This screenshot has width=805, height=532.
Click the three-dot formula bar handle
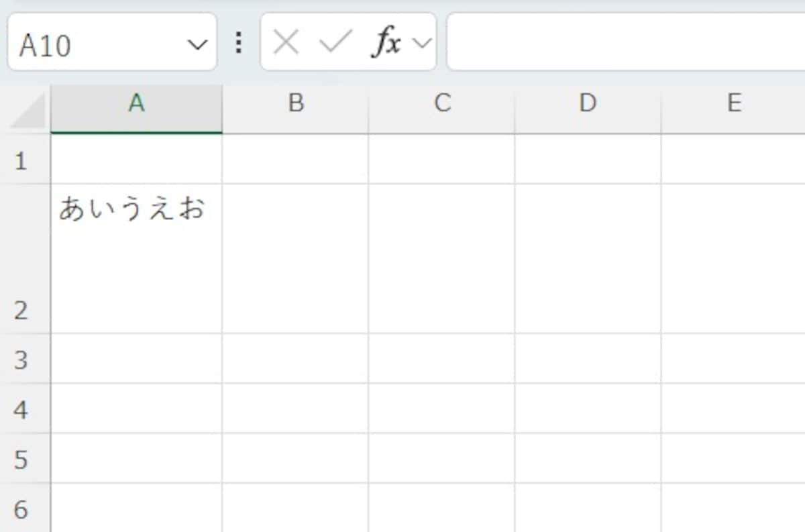(x=238, y=44)
